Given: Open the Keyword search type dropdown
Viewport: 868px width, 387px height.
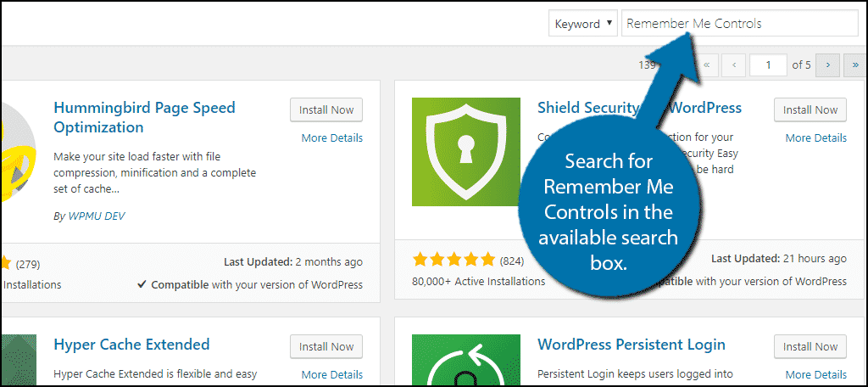Looking at the screenshot, I should [x=583, y=24].
